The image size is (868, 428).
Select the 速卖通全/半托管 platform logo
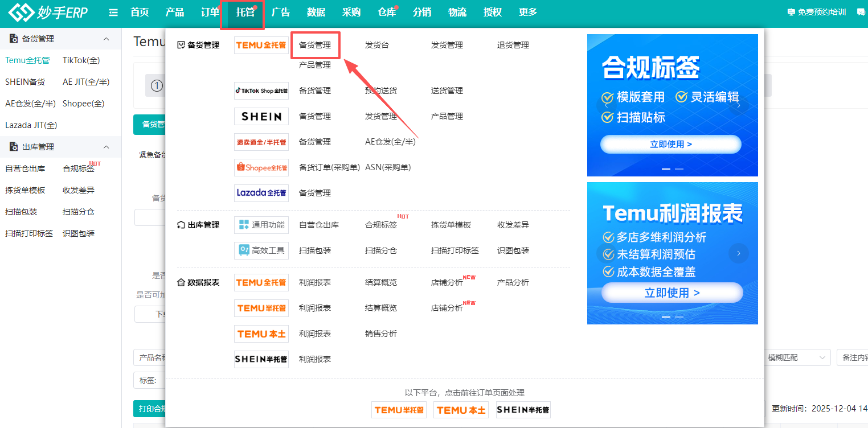click(261, 142)
